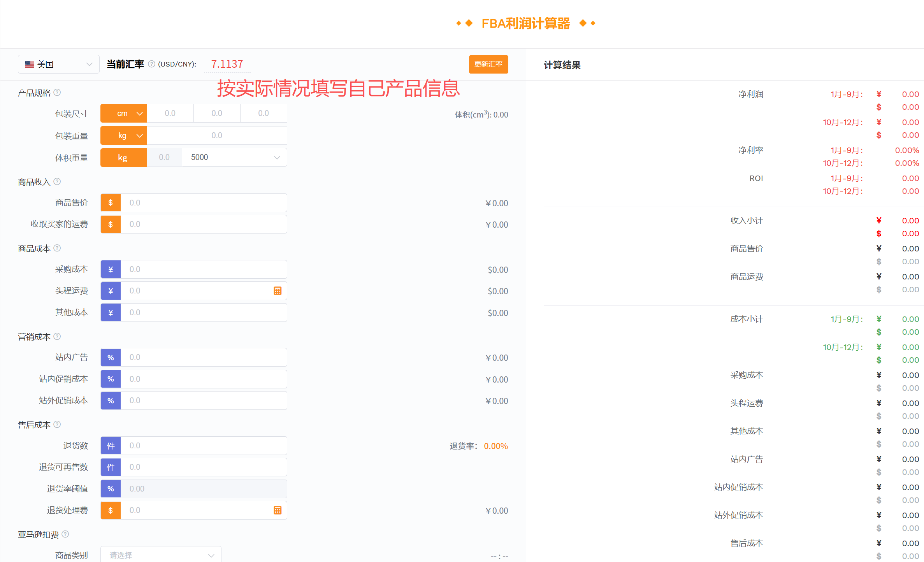Click the help icon next to 商品成本
The width and height of the screenshot is (924, 562).
click(x=57, y=248)
